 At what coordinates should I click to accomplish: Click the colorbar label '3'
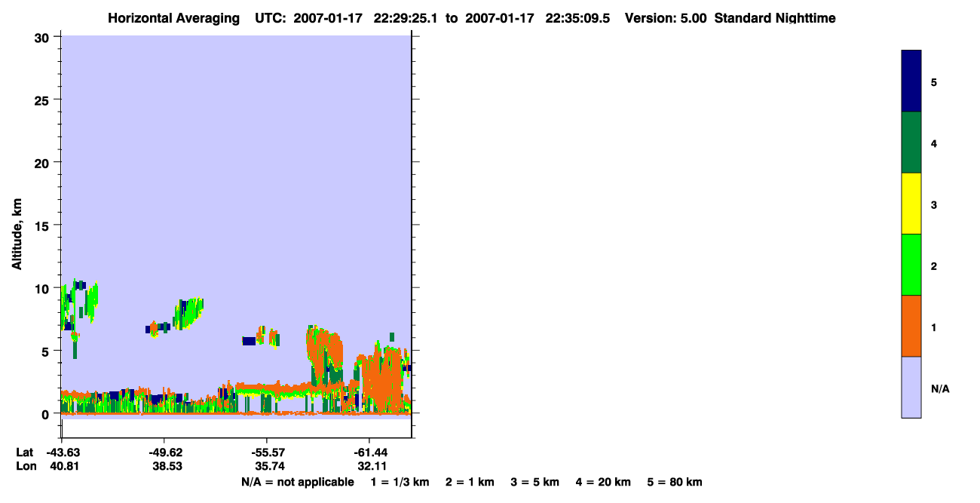coord(934,204)
